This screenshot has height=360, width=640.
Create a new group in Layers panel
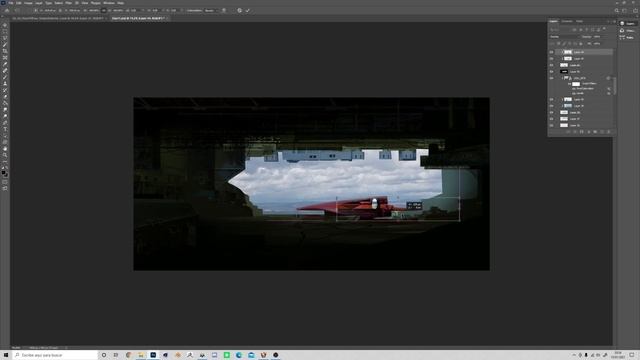click(595, 132)
